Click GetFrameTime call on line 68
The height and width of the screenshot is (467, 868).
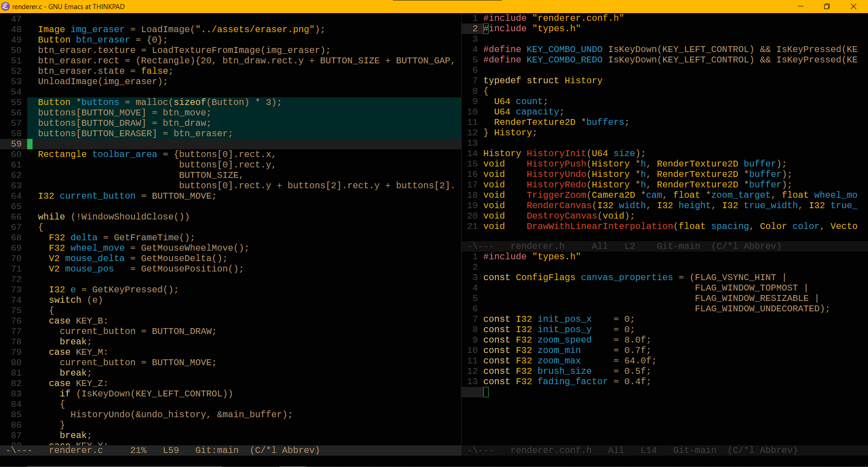(x=146, y=238)
